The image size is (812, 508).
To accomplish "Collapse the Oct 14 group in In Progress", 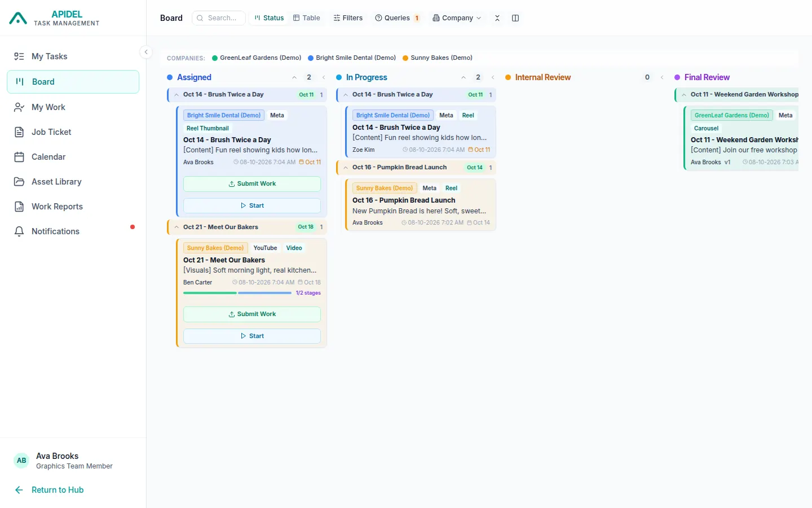I will pyautogui.click(x=346, y=95).
